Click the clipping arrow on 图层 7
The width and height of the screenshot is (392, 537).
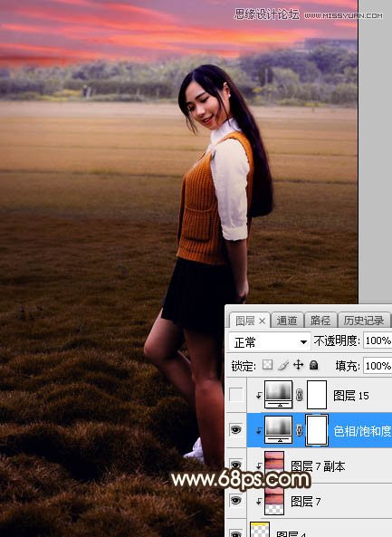(x=259, y=502)
